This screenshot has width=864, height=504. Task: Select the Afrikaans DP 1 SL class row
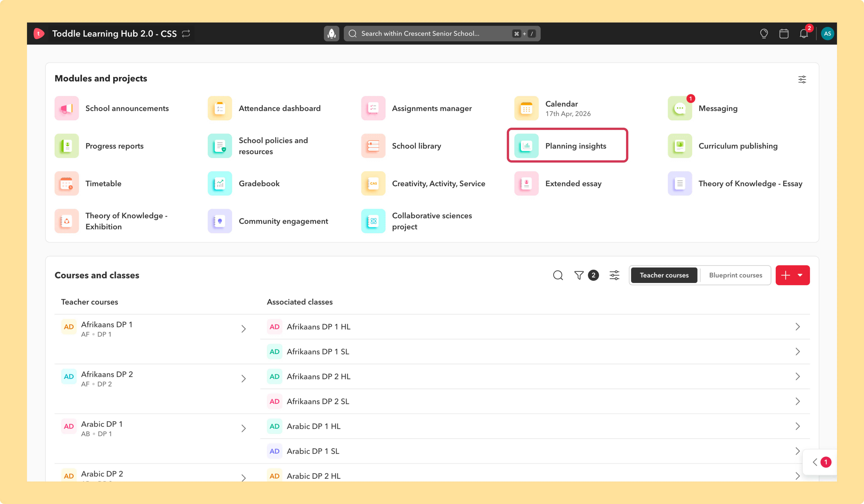pyautogui.click(x=535, y=352)
